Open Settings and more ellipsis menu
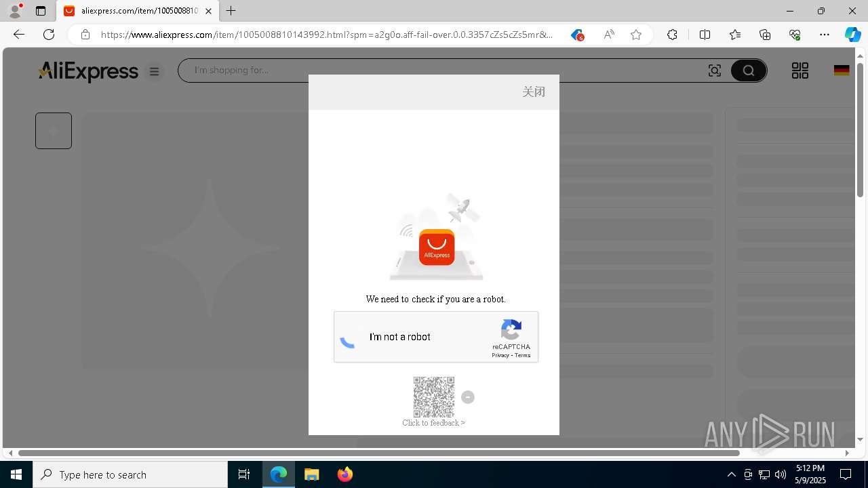Viewport: 868px width, 488px height. pos(825,35)
